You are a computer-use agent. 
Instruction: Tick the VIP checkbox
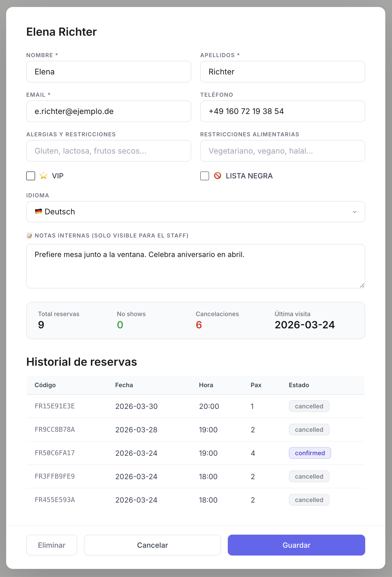pyautogui.click(x=31, y=176)
